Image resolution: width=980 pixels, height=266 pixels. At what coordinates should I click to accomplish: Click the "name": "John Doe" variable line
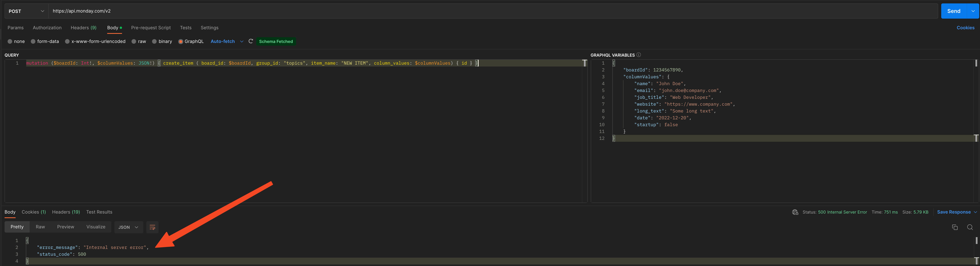[x=660, y=84]
